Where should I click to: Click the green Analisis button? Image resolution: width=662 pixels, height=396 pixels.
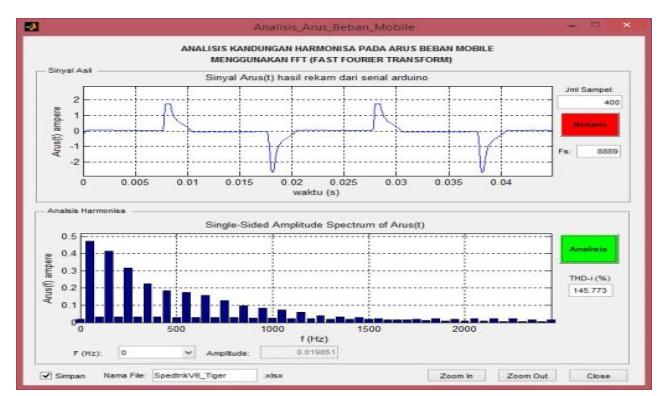(x=589, y=250)
